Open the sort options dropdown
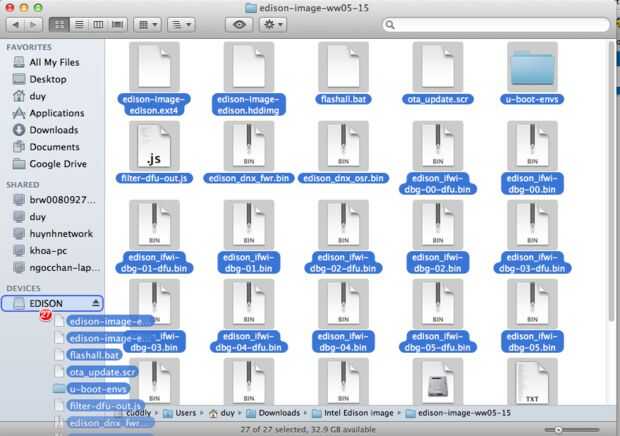This screenshot has width=620, height=436. click(181, 25)
